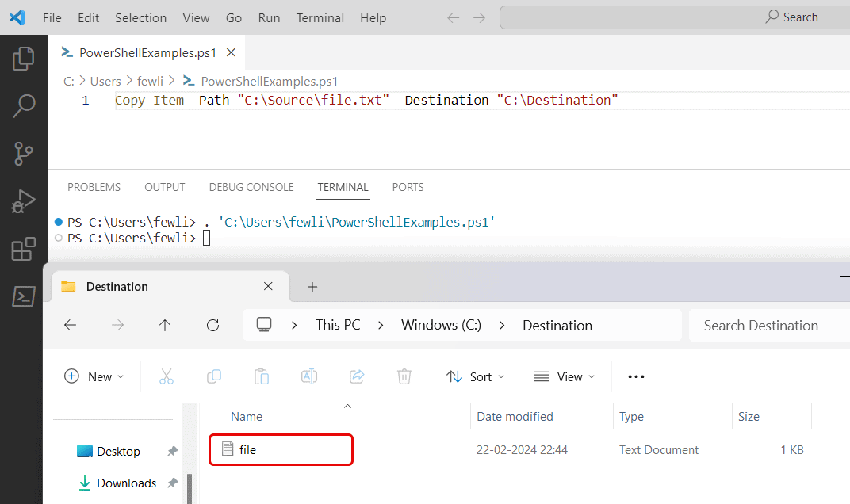
Task: Click the See more (...) button
Action: (x=635, y=376)
